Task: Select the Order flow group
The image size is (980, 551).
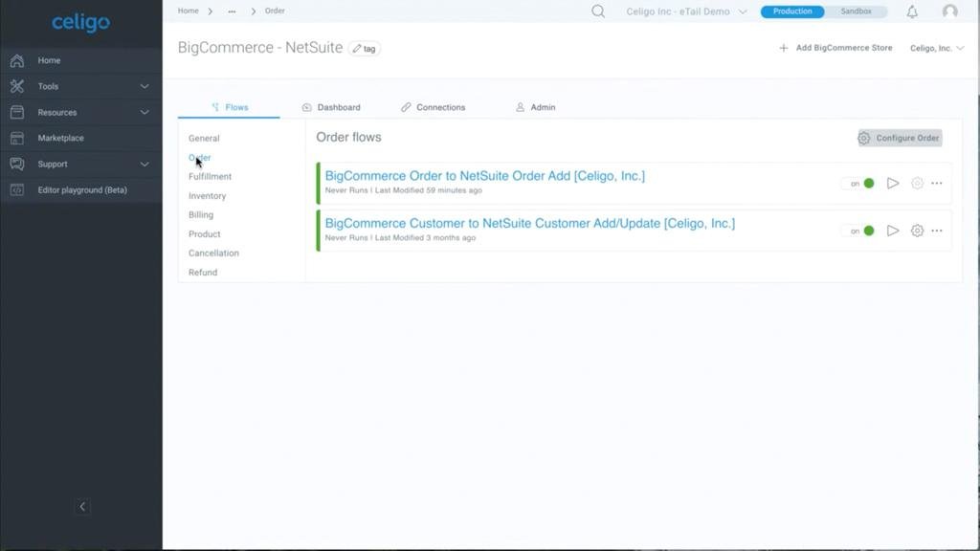Action: (199, 158)
